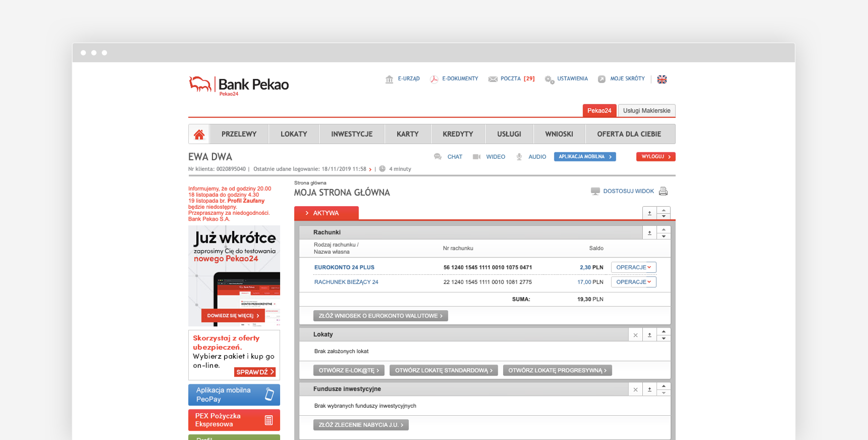This screenshot has width=868, height=440.
Task: Open Operacje dropdown for Eurokonto 24 Plus
Action: coord(633,267)
